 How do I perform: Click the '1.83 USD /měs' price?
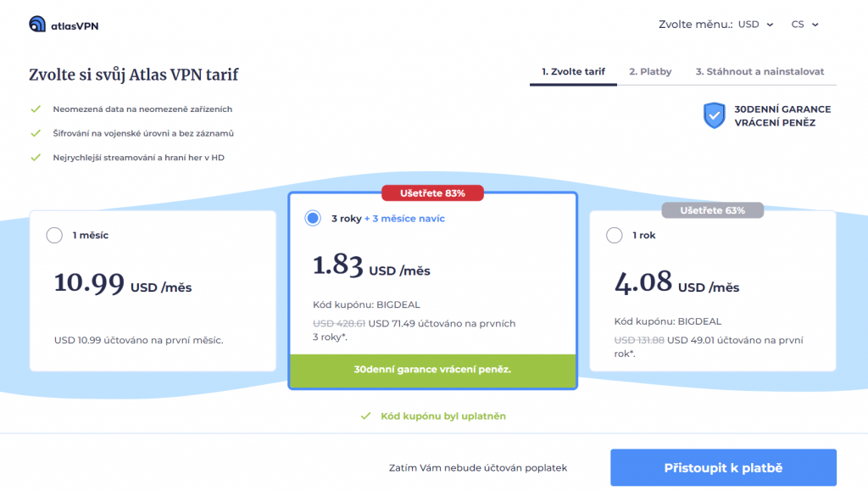(x=371, y=266)
